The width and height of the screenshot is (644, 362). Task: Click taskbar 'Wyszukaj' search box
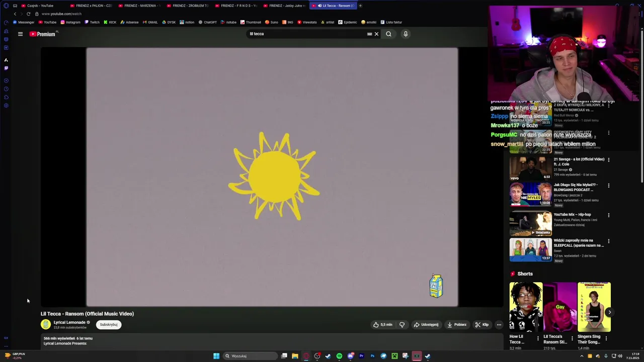coord(250,356)
